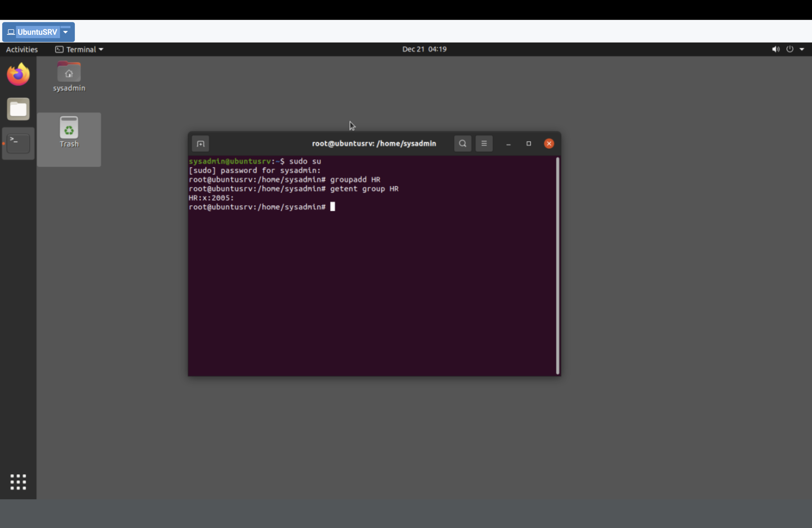Open the terminal hamburger menu
This screenshot has width=812, height=528.
[483, 144]
